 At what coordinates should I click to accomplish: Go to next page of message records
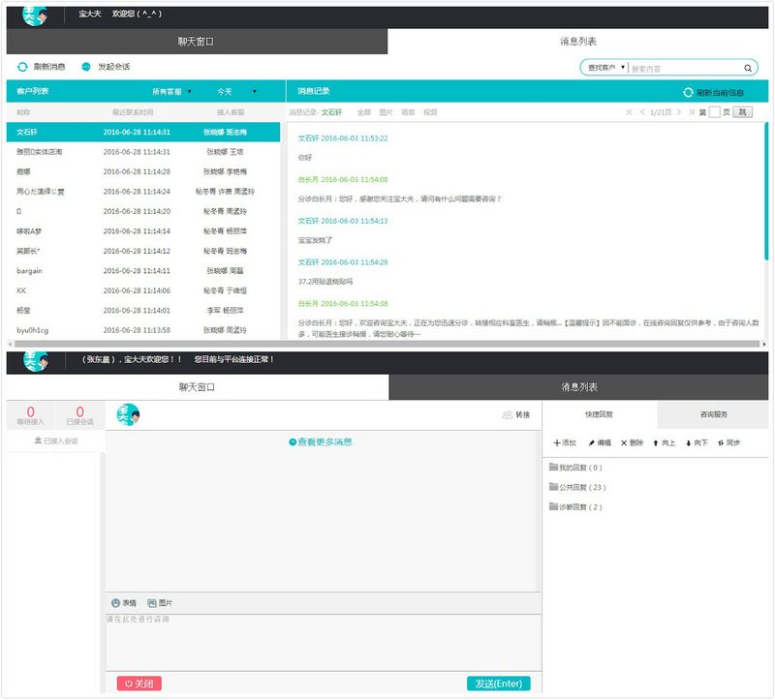[679, 112]
